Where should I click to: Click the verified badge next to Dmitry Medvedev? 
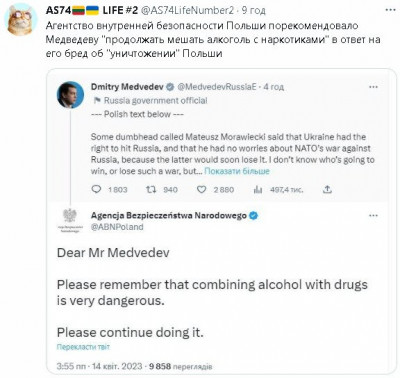click(x=170, y=87)
